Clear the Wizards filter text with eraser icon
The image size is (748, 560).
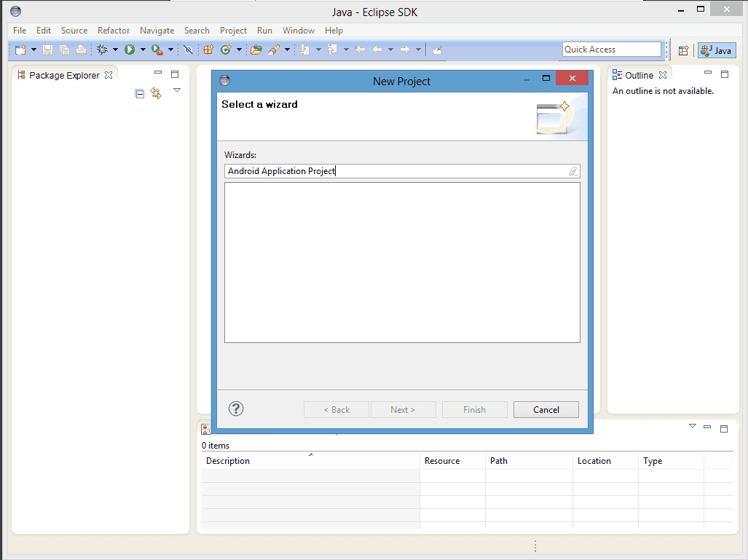[573, 171]
